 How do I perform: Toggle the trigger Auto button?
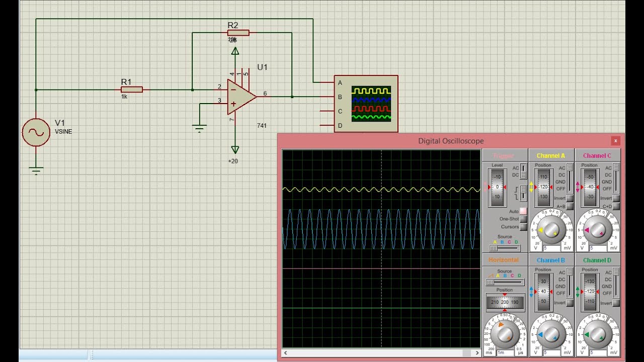click(x=523, y=211)
